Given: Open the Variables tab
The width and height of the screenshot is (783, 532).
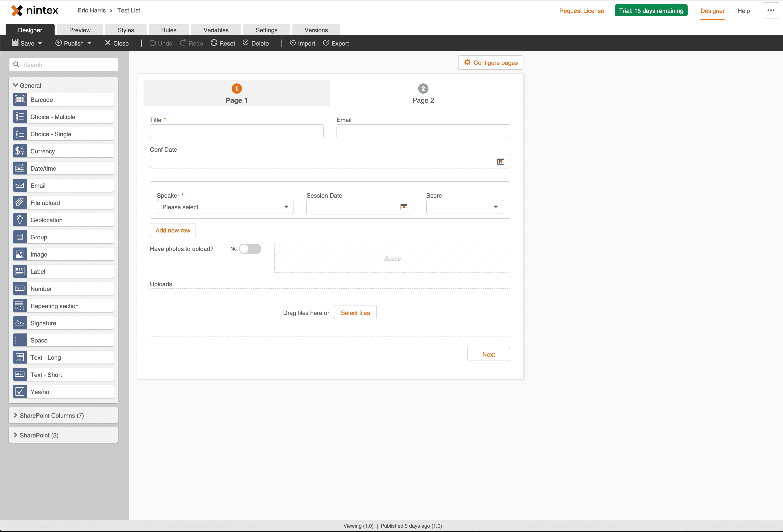Looking at the screenshot, I should 216,30.
